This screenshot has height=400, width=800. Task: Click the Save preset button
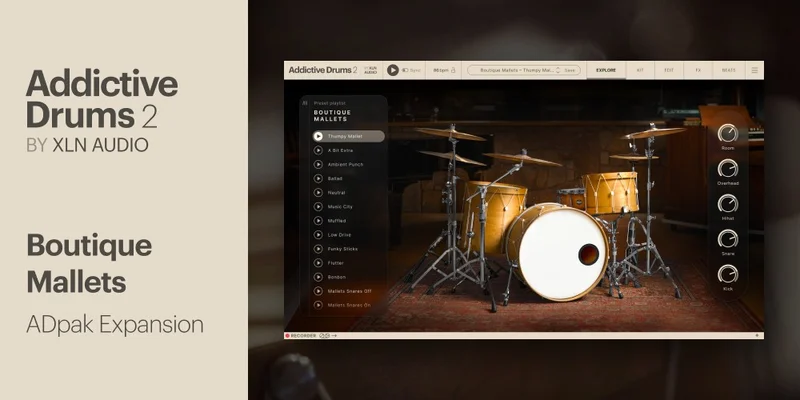(x=569, y=70)
